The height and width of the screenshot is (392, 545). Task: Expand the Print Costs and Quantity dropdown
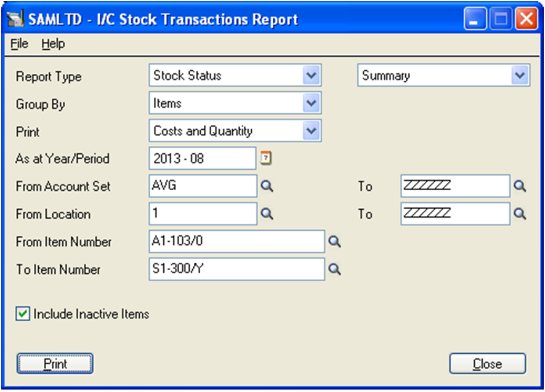point(311,131)
